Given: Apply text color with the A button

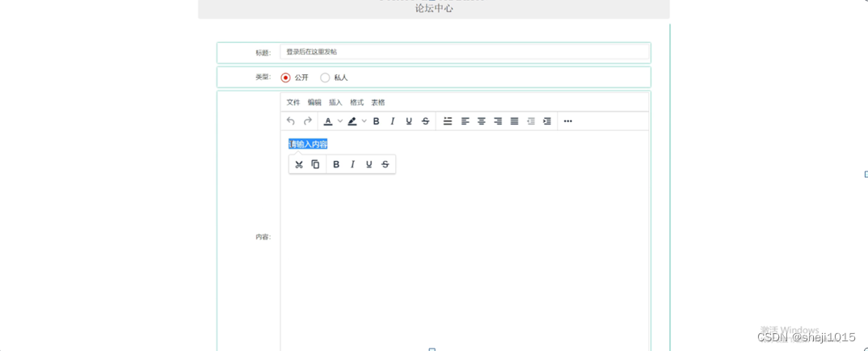Looking at the screenshot, I should point(327,121).
